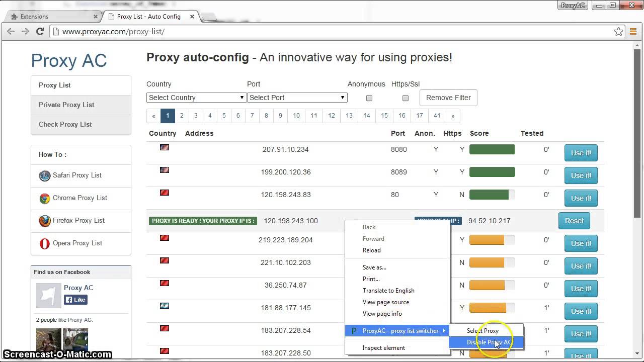The image size is (644, 362).
Task: Click the page vertical scrollbar thumb
Action: click(637, 133)
